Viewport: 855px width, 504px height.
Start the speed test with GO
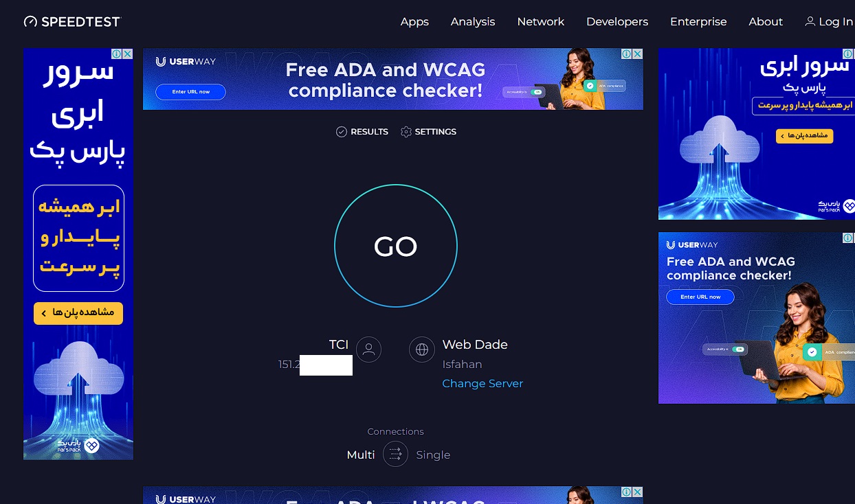pos(396,246)
